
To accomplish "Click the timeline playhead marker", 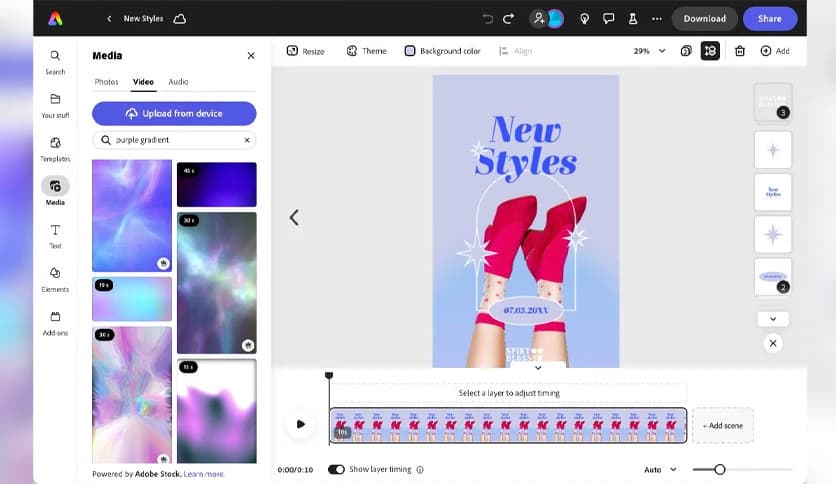I will pyautogui.click(x=329, y=376).
